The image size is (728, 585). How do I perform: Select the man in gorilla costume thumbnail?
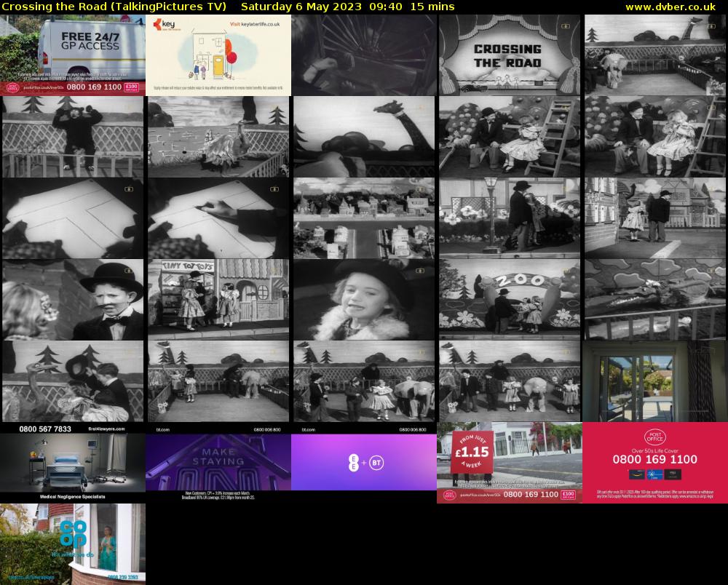pos(73,136)
